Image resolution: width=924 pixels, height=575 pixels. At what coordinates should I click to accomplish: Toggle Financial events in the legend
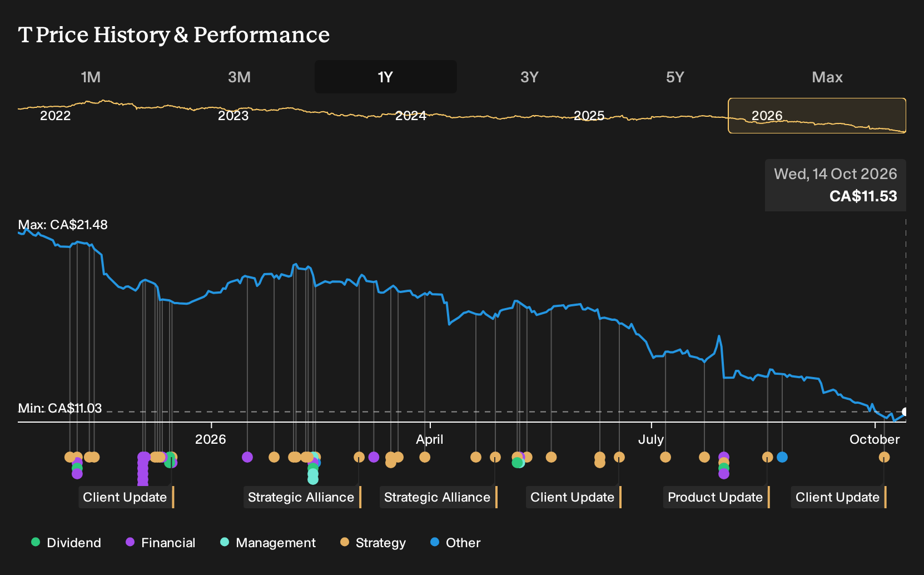pyautogui.click(x=161, y=543)
